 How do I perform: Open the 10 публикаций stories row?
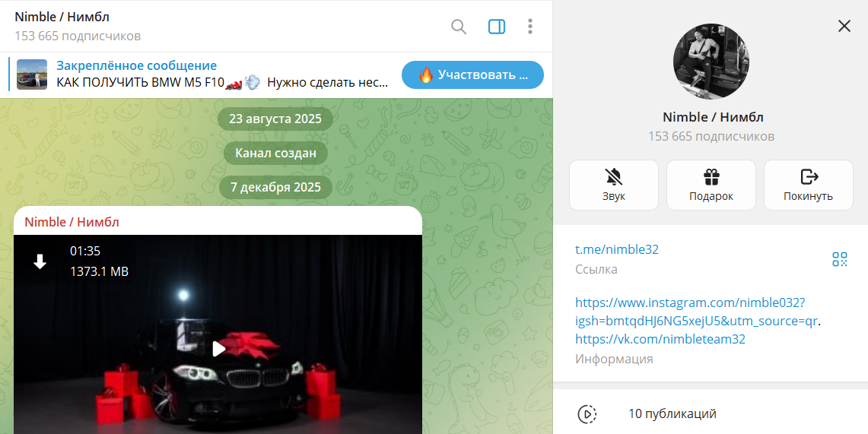click(x=711, y=413)
